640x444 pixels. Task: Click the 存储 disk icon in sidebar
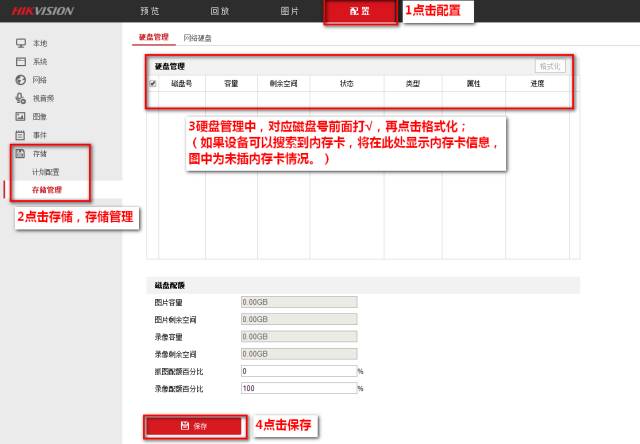click(x=20, y=153)
